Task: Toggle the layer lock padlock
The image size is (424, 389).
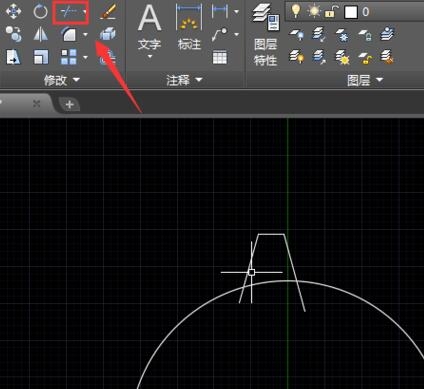Action: [x=330, y=12]
